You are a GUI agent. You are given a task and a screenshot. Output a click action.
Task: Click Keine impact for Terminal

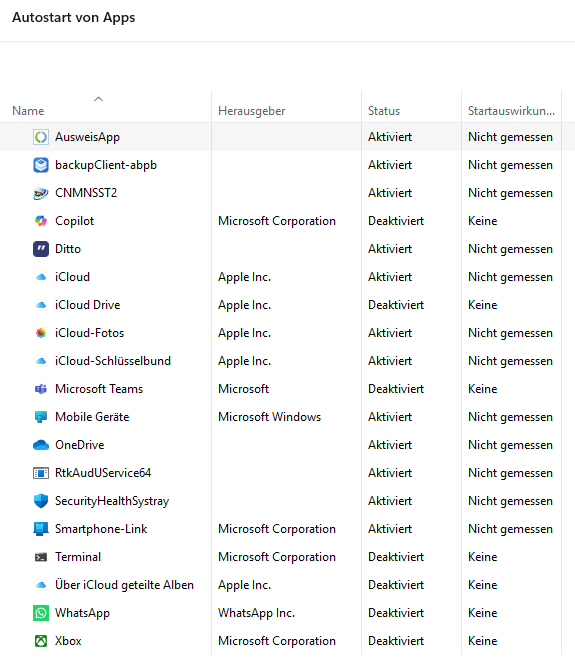[483, 557]
